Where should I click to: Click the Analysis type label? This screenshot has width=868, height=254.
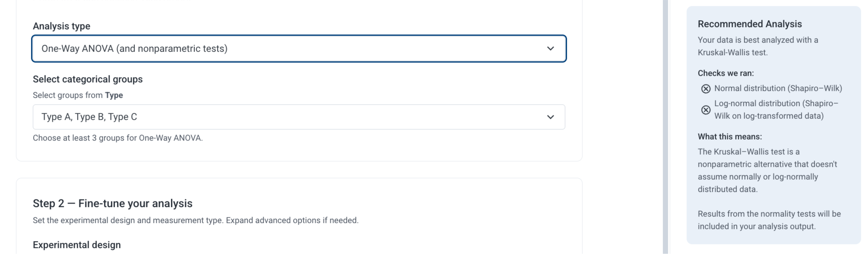pyautogui.click(x=61, y=26)
